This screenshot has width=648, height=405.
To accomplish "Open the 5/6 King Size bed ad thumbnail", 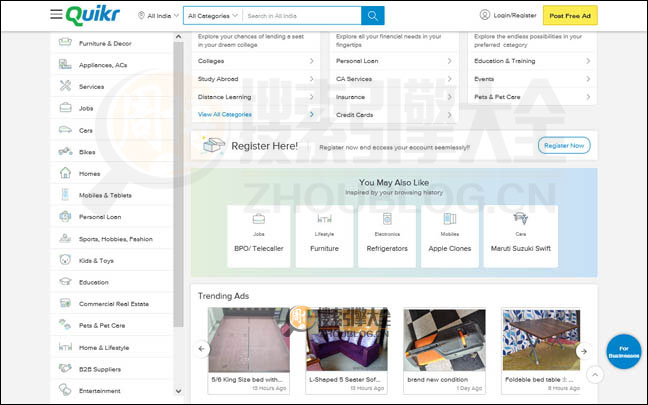I will 249,340.
